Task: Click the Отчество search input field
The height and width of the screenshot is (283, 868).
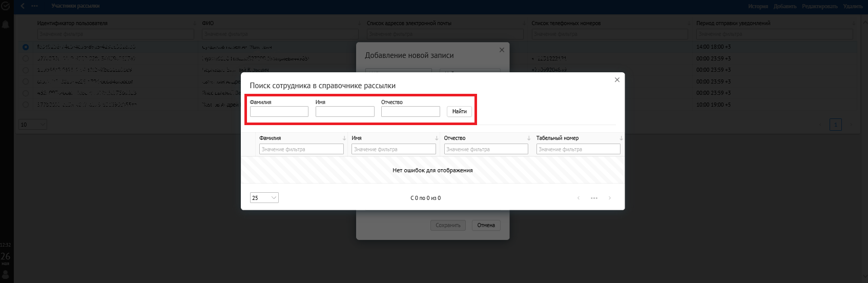Action: [x=410, y=112]
